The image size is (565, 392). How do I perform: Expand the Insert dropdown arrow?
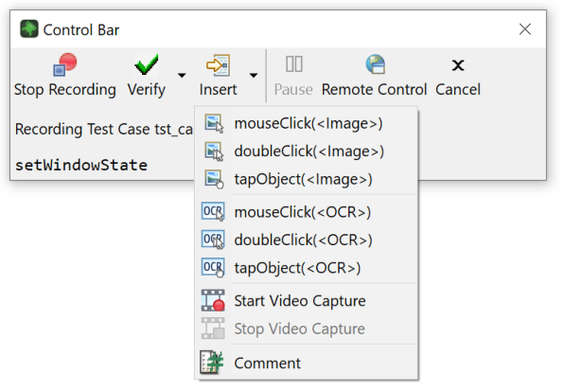[254, 75]
